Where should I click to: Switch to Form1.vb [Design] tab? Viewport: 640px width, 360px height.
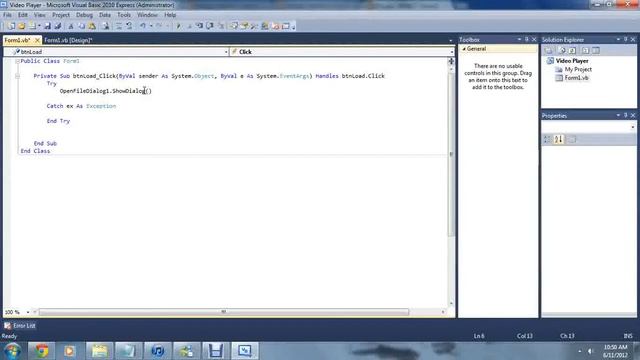[68, 40]
